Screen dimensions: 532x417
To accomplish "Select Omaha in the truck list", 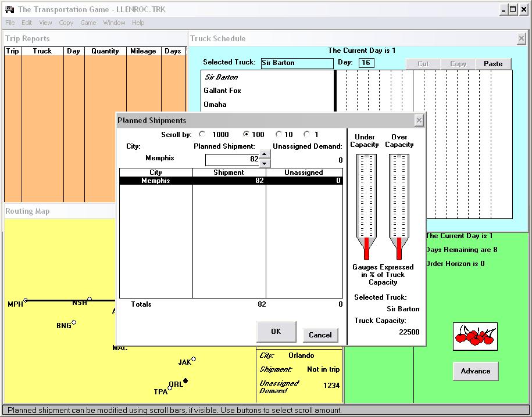I will tap(215, 105).
